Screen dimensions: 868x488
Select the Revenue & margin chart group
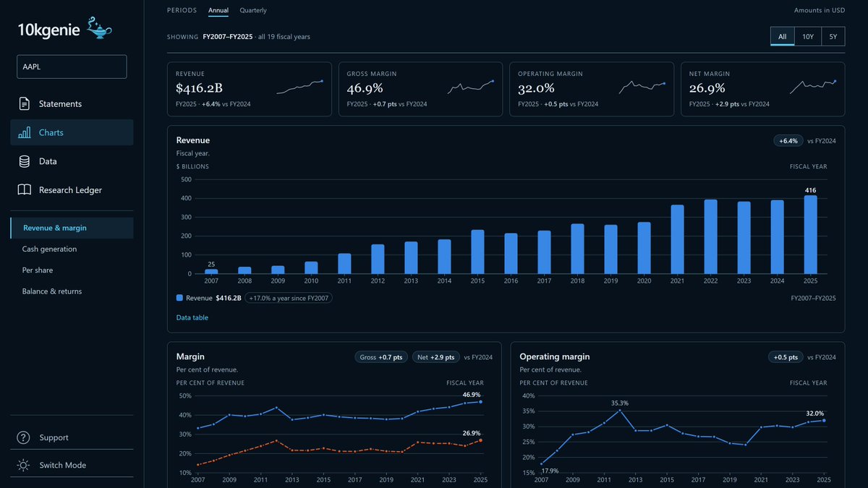72,228
